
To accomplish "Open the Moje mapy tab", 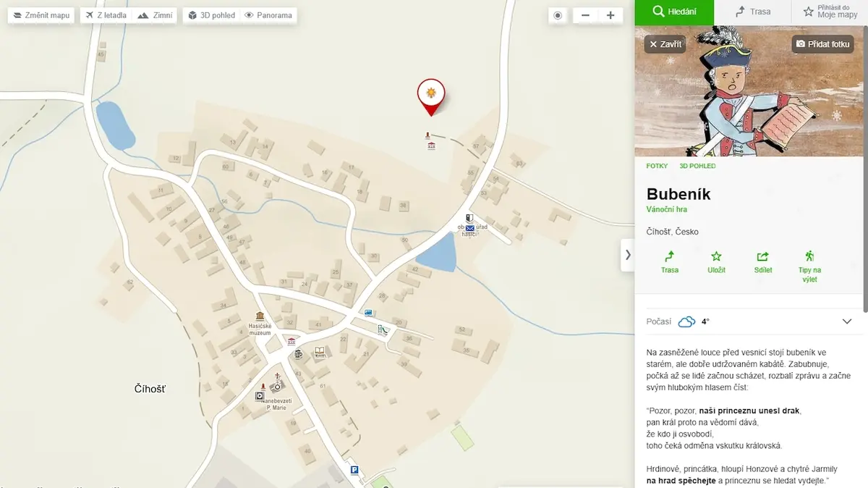I will click(x=830, y=12).
